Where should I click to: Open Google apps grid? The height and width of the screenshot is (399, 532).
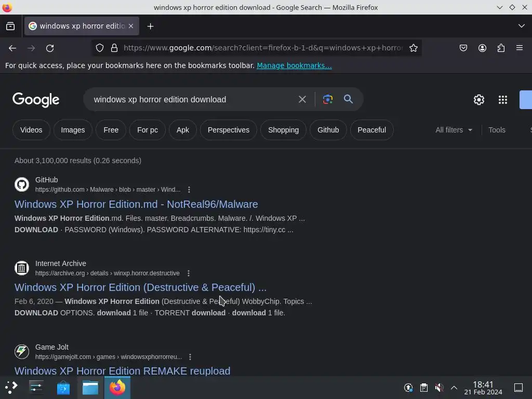[x=502, y=100]
